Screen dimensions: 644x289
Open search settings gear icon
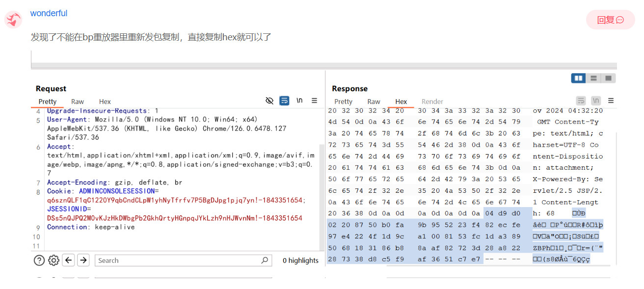(54, 261)
